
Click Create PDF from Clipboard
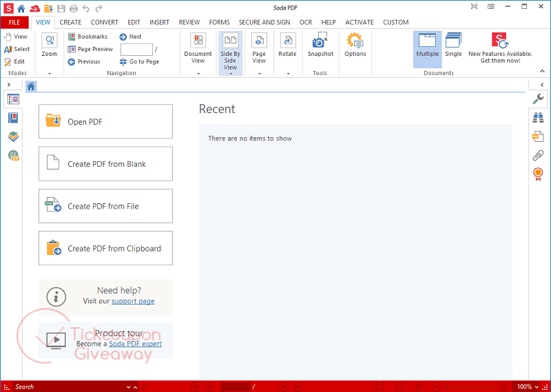coord(105,248)
